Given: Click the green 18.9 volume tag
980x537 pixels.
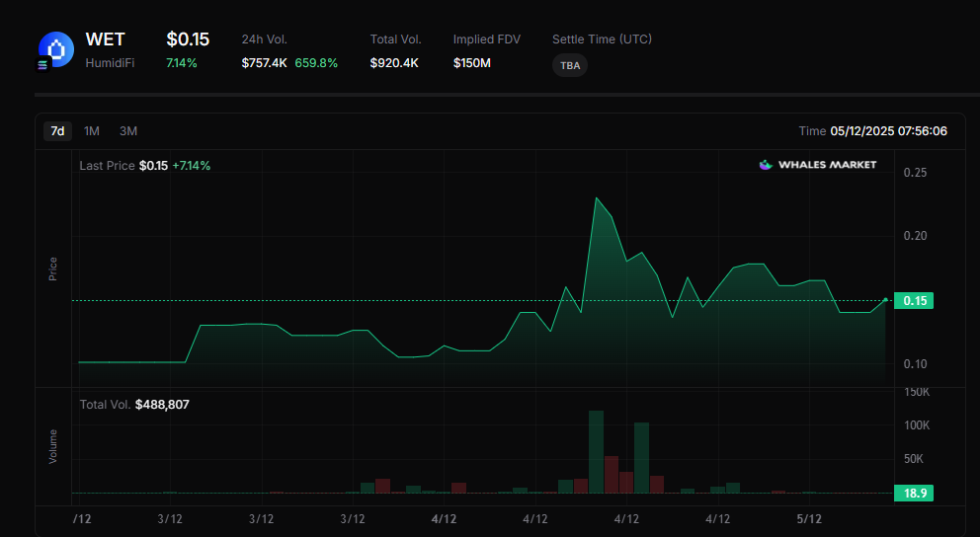Looking at the screenshot, I should [x=913, y=493].
